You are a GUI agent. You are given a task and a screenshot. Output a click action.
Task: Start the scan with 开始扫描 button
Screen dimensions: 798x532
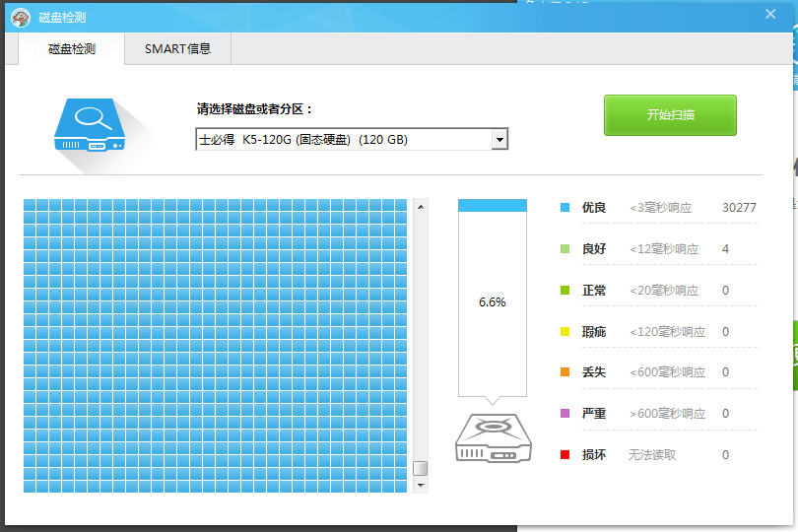click(x=670, y=114)
